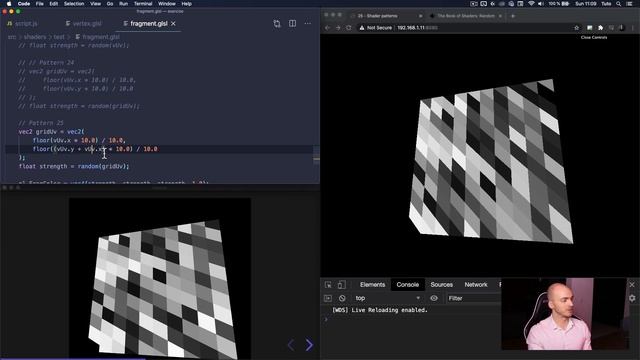Close the Shader patterns browser tab
640x360 pixels.
(x=420, y=16)
